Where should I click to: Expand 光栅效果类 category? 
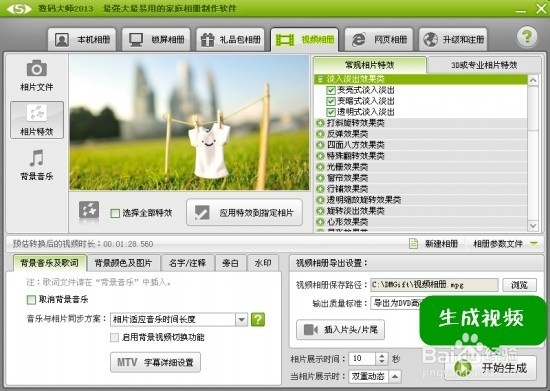click(320, 167)
